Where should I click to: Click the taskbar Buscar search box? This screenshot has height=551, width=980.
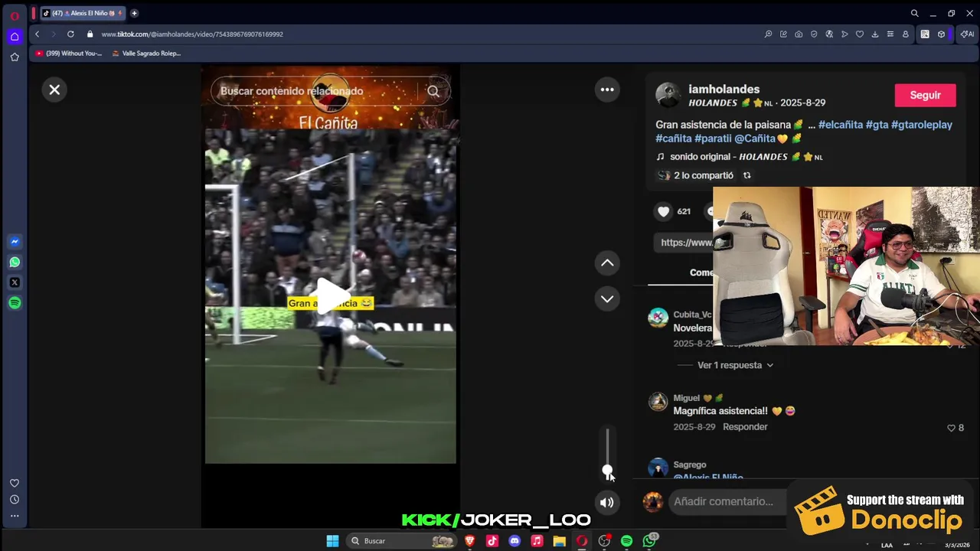pos(402,541)
